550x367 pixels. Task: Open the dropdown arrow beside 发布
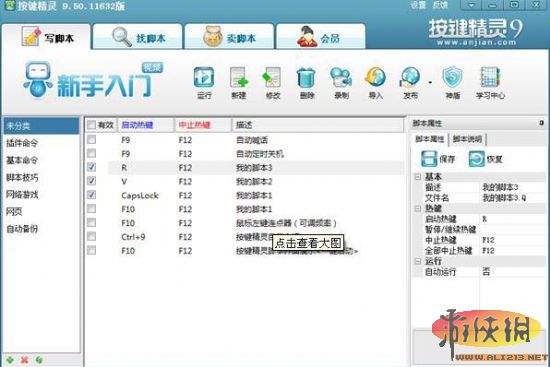(430, 83)
